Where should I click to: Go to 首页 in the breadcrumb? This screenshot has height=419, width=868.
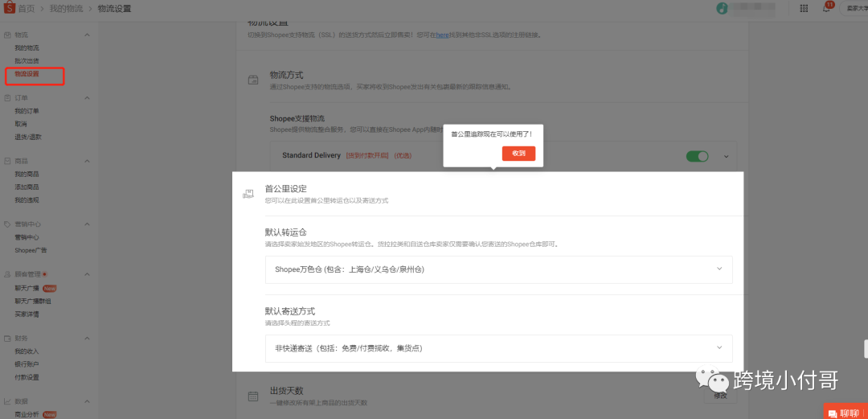coord(26,8)
